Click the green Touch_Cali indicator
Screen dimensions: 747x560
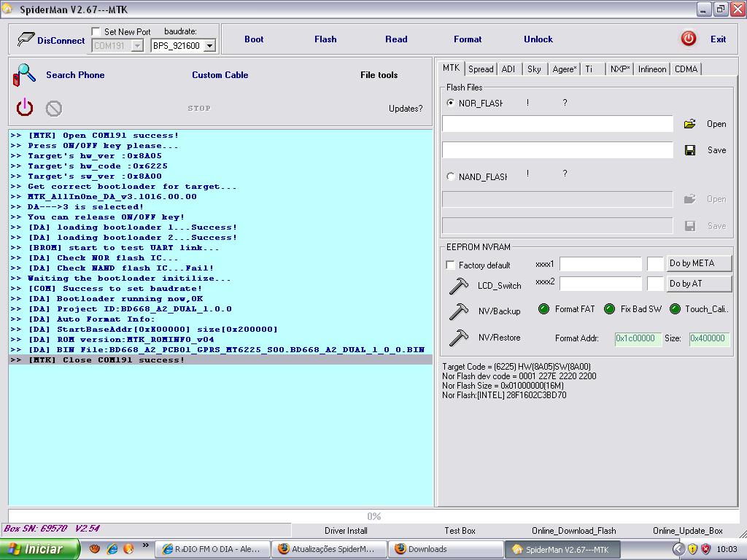pyautogui.click(x=675, y=309)
